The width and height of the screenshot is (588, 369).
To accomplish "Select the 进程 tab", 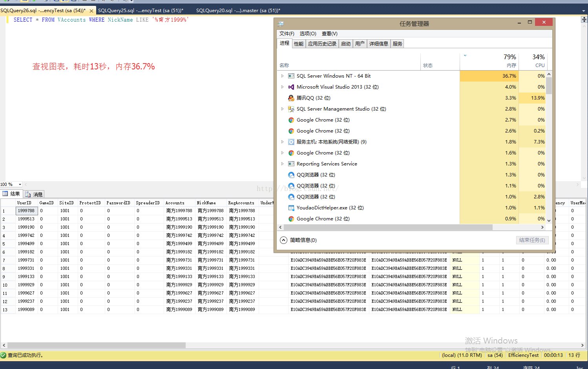I will (285, 43).
